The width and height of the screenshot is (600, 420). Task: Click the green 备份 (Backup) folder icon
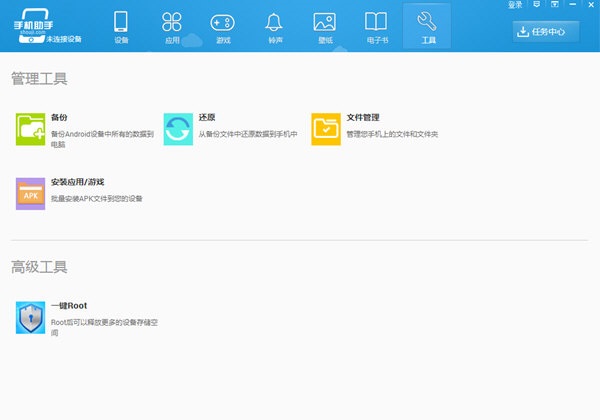[x=31, y=129]
